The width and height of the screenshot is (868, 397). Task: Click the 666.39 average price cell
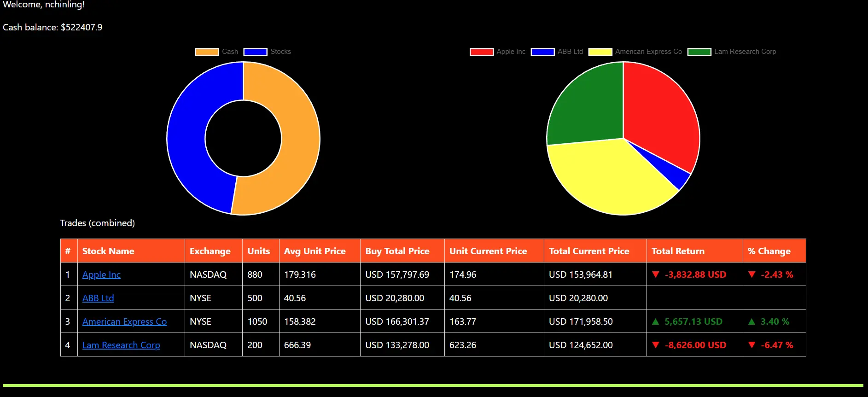coord(320,345)
